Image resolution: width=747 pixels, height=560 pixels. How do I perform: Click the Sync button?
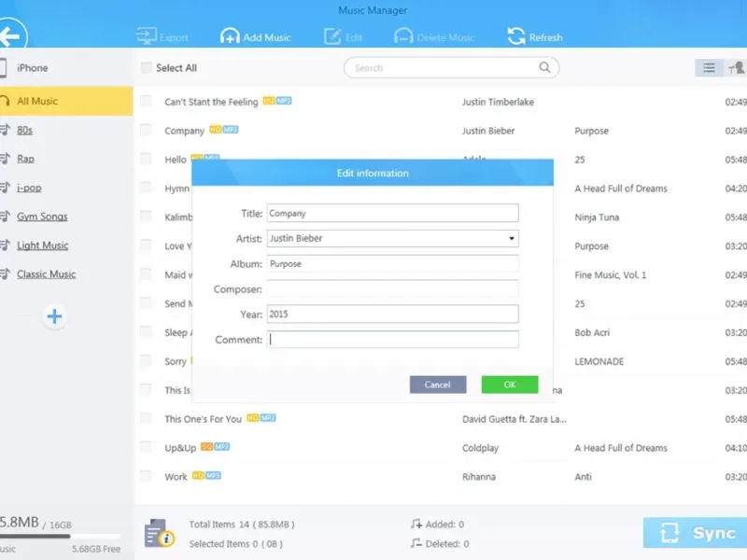click(x=695, y=532)
